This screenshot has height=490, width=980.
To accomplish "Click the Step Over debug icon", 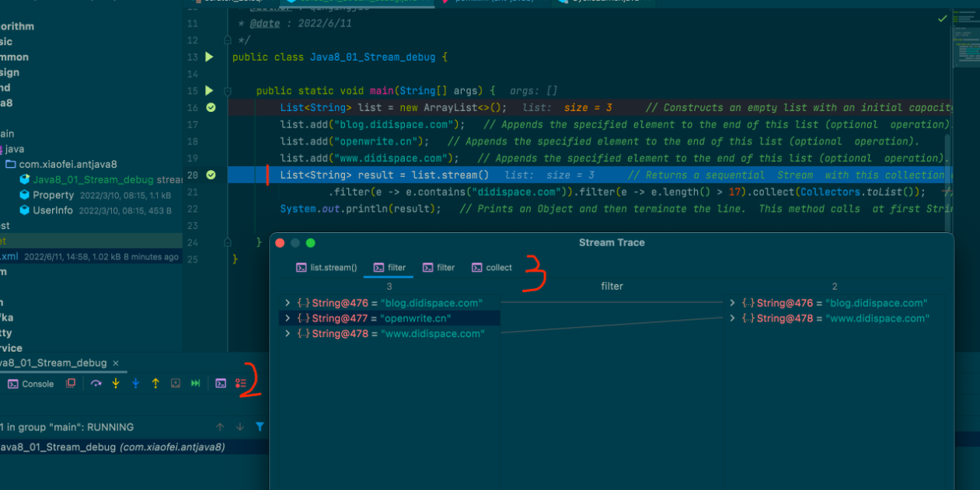I will [96, 384].
